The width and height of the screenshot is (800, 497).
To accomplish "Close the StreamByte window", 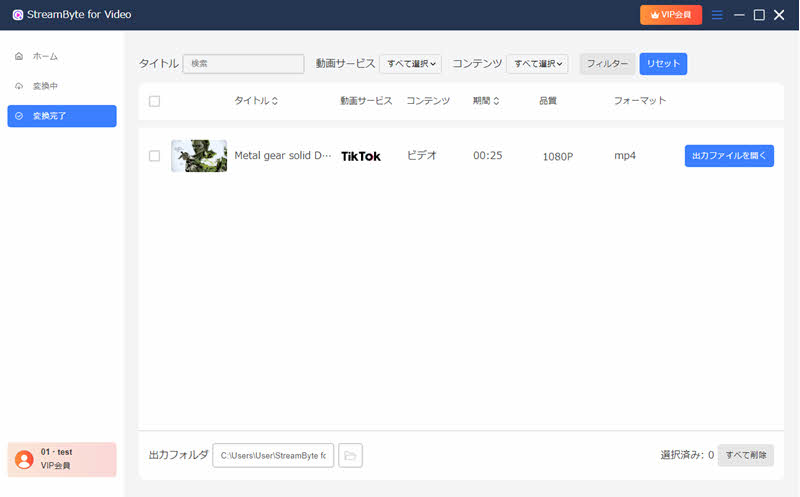I will pos(779,15).
